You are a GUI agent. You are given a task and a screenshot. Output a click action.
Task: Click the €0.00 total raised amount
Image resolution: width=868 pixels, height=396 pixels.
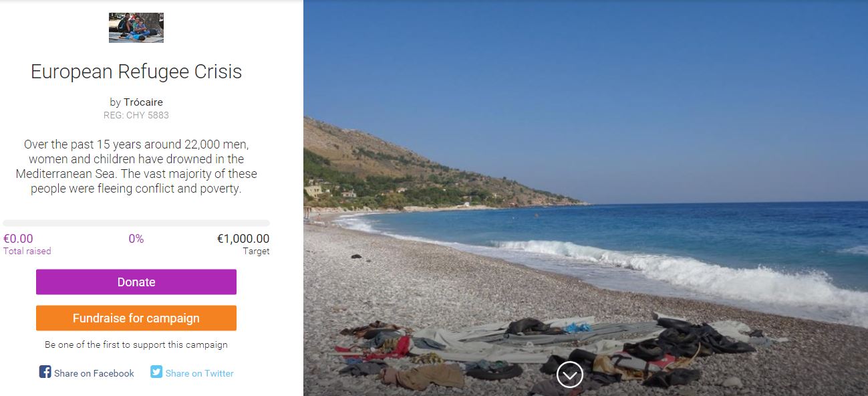tap(18, 239)
